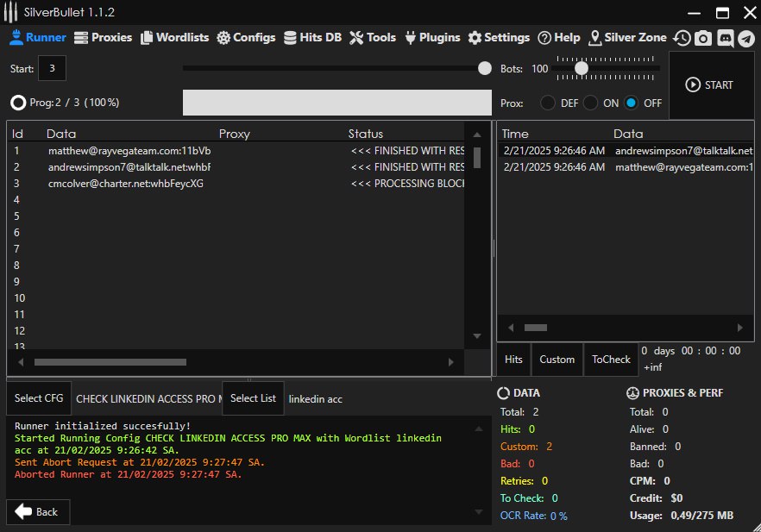Open the Plugins section
This screenshot has width=761, height=532.
432,38
